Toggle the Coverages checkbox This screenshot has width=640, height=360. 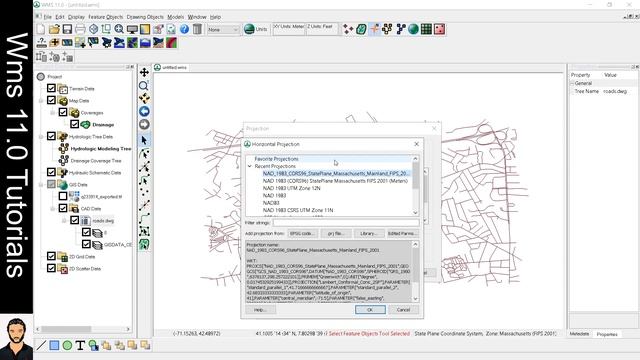(x=63, y=112)
